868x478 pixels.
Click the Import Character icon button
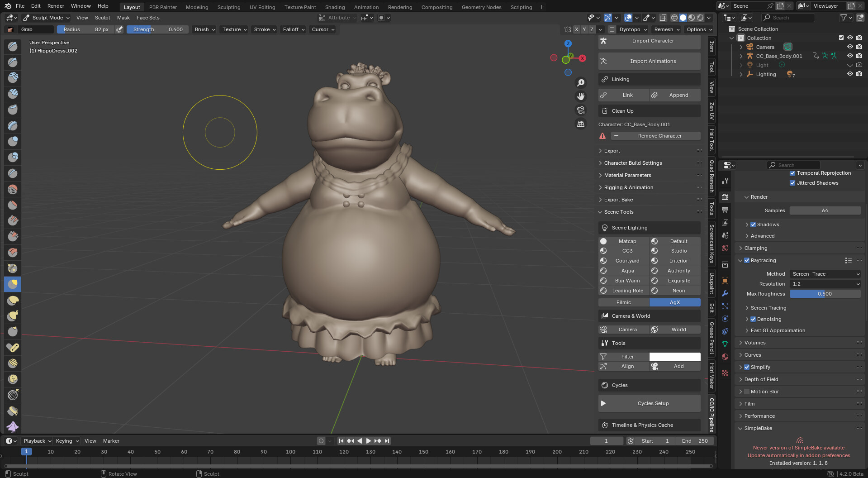pos(649,41)
